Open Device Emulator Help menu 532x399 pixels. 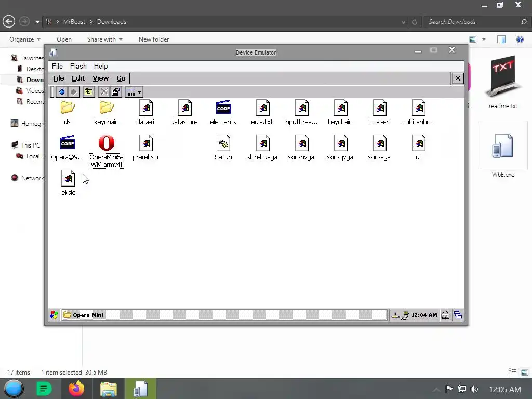(101, 66)
